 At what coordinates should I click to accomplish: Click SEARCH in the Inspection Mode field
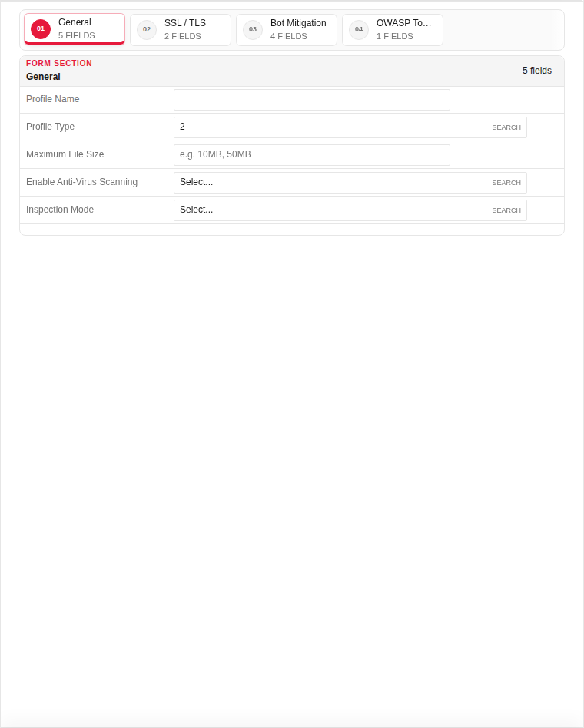(x=506, y=210)
